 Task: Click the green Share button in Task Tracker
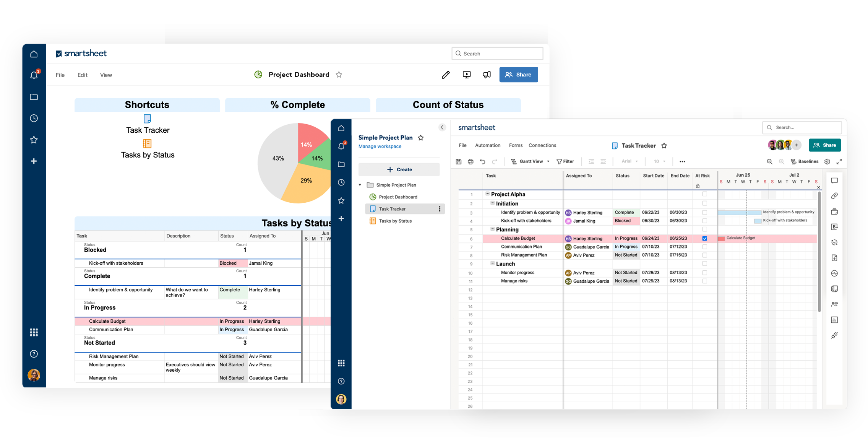(825, 145)
